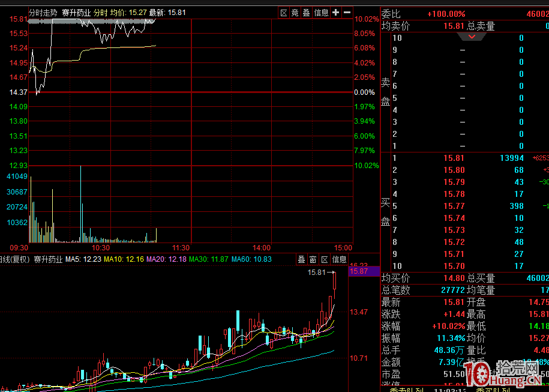The width and height of the screenshot is (549, 392).
Task: Click buy level 1 price 15.81
Action: (x=454, y=158)
